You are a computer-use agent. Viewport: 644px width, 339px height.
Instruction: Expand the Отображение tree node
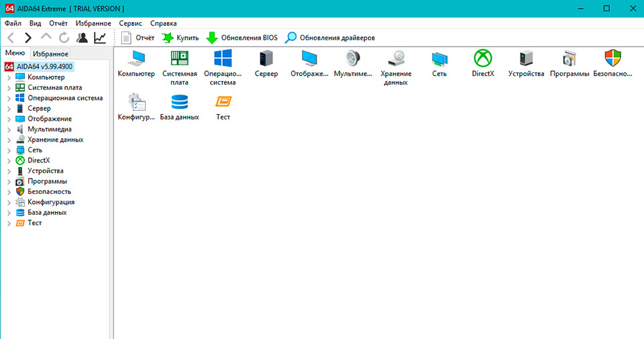pyautogui.click(x=9, y=119)
